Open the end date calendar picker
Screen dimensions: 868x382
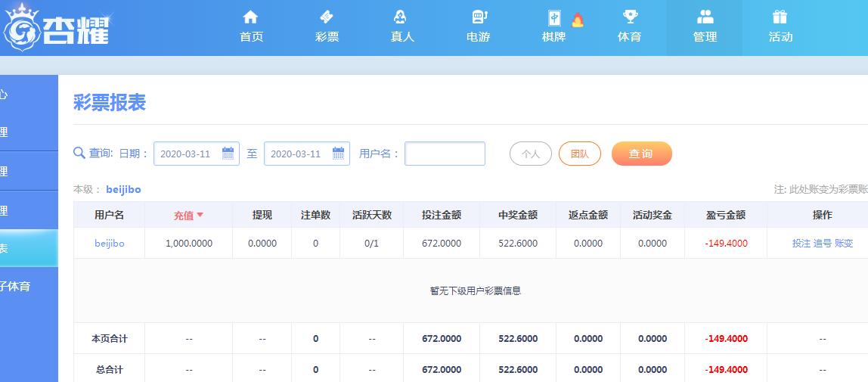338,154
